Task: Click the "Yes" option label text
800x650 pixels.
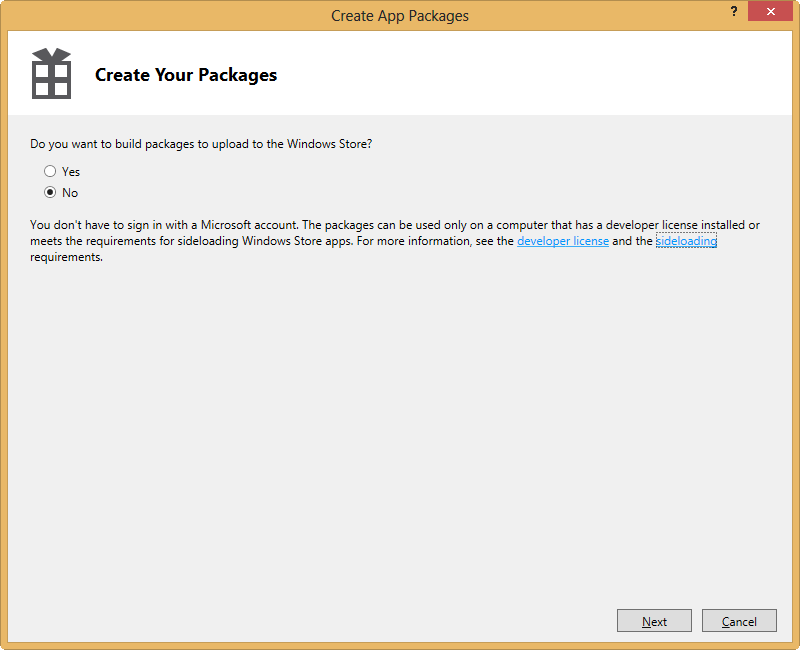Action: pyautogui.click(x=71, y=172)
